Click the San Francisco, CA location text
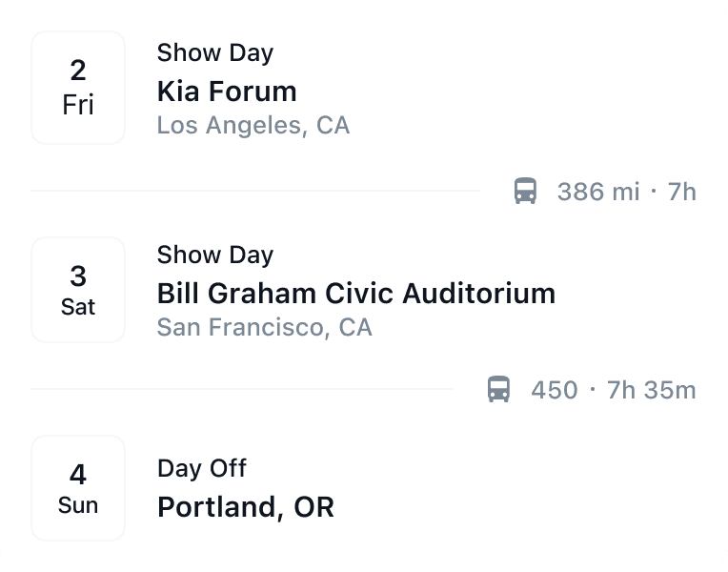The image size is (728, 572). point(264,327)
